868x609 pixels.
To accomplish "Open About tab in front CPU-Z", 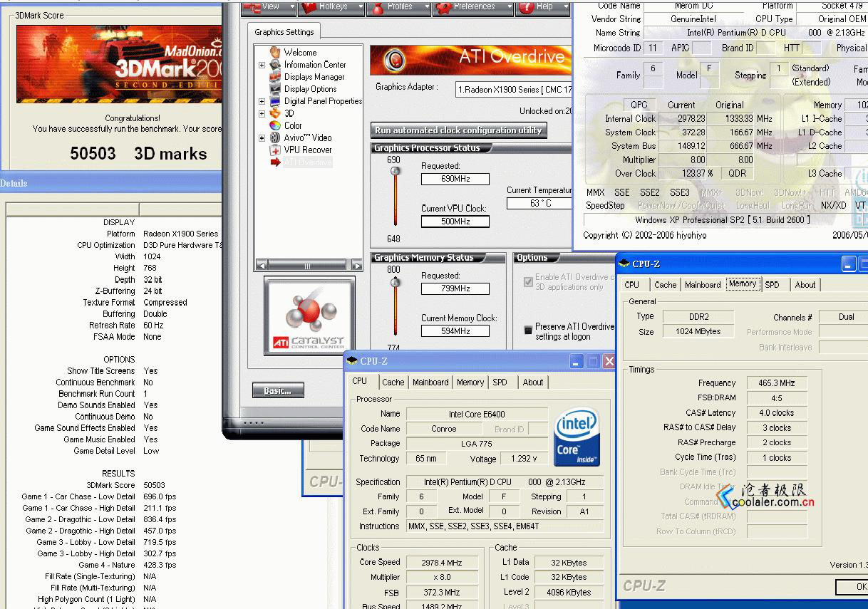I will (533, 382).
